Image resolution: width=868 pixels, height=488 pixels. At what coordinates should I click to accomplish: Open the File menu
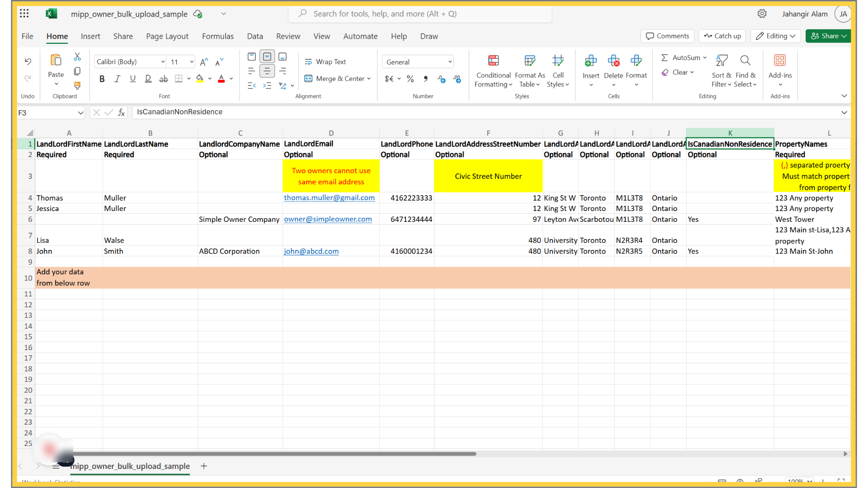tap(27, 36)
